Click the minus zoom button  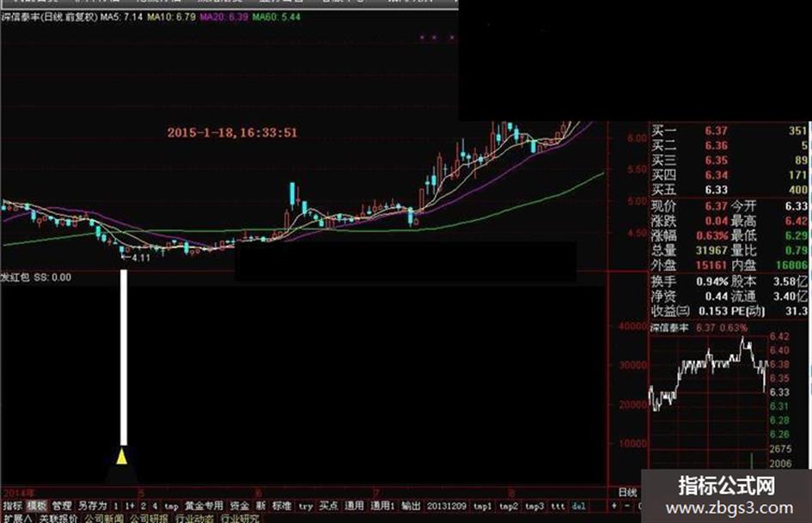click(x=627, y=506)
